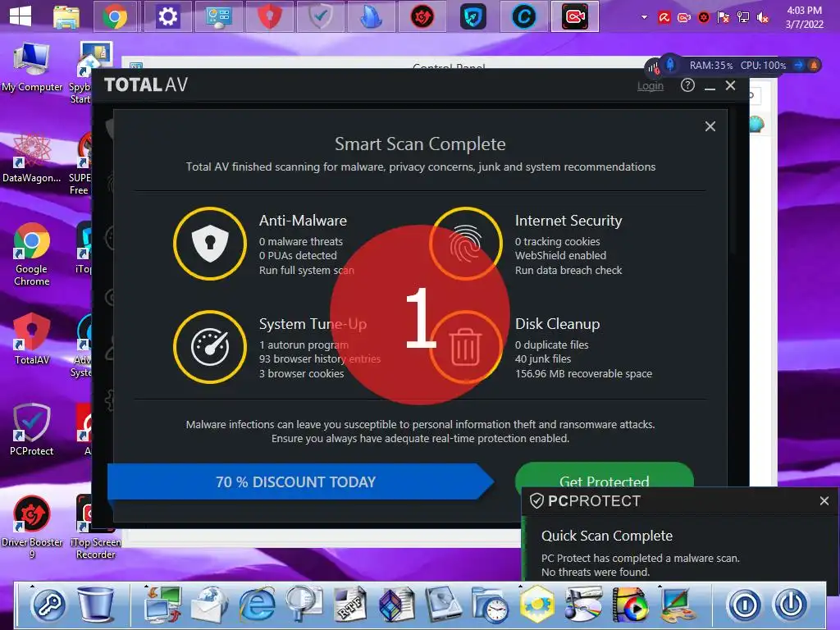
Task: Click the iTop Screen Recorder taskbar button
Action: 575,16
